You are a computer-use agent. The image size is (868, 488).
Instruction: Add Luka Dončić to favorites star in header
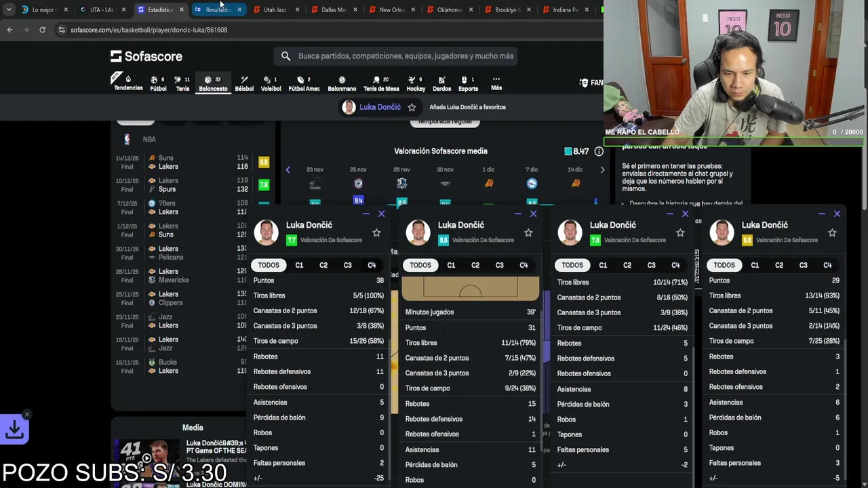(x=412, y=107)
